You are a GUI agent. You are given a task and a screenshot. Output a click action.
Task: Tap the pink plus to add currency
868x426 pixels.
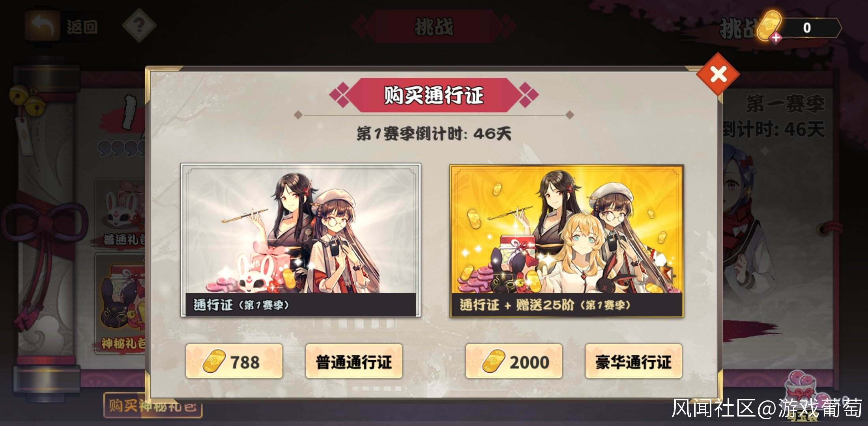click(776, 38)
